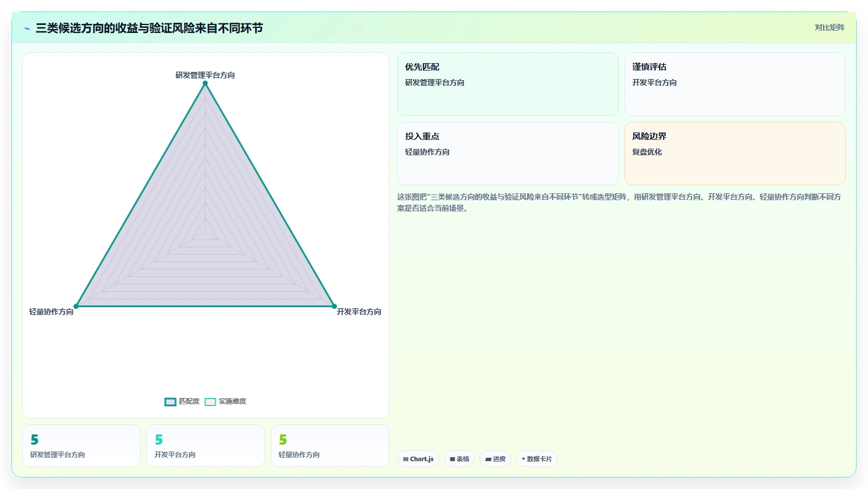Click the 复盘优化 text in 风险边界 card

tap(647, 152)
